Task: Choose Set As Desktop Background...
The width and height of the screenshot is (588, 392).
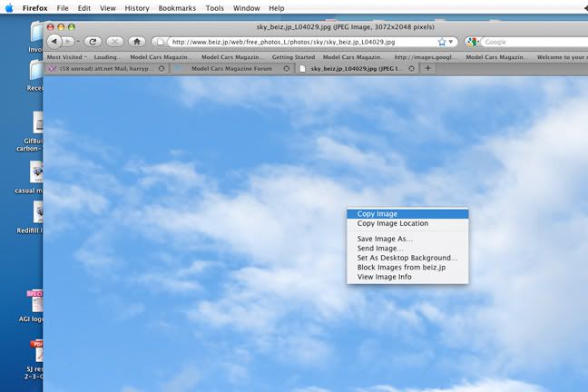Action: point(407,258)
